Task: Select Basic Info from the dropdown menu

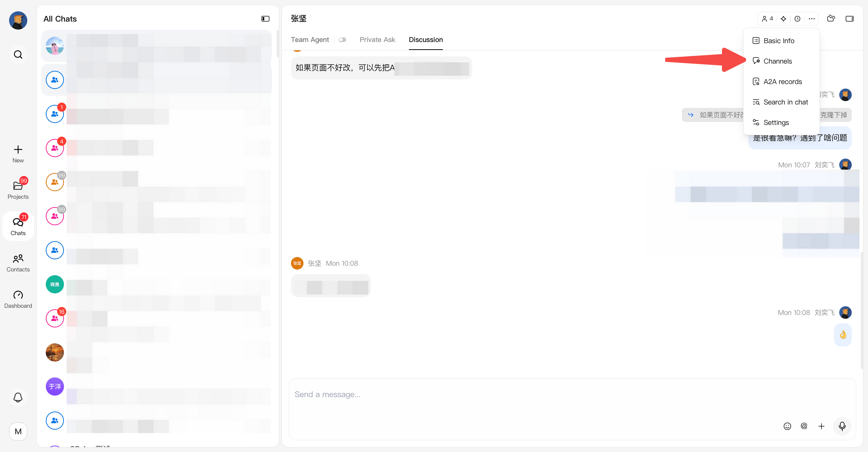Action: coord(781,41)
